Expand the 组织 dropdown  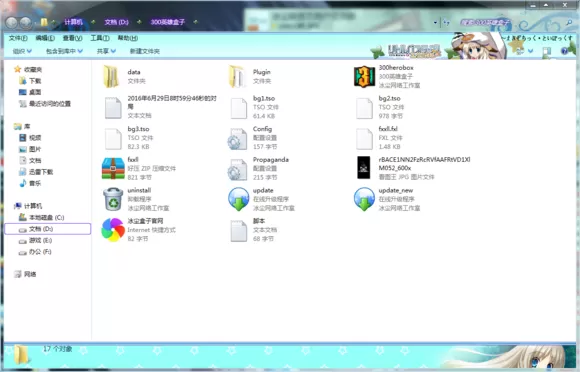(22, 51)
